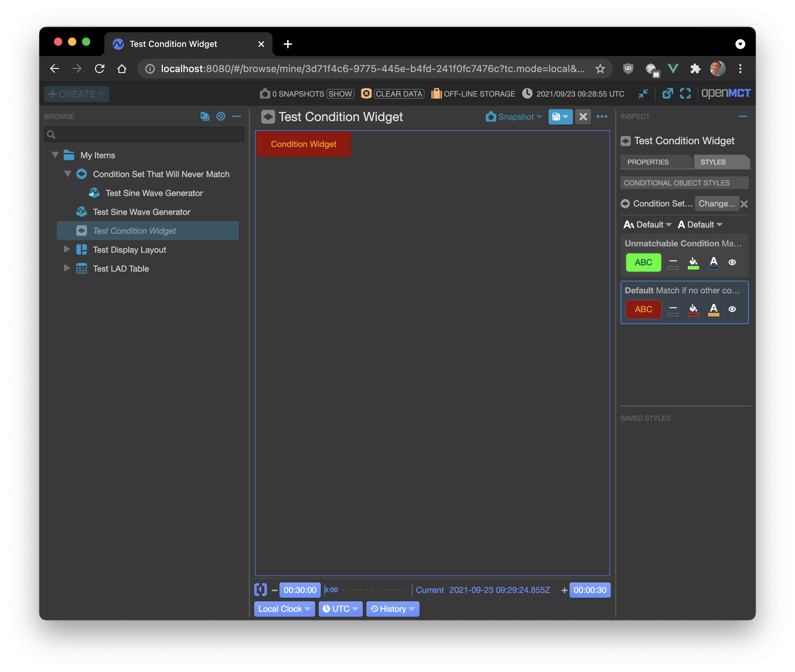795x672 pixels.
Task: Take a Snapshot of the widget view
Action: (513, 117)
